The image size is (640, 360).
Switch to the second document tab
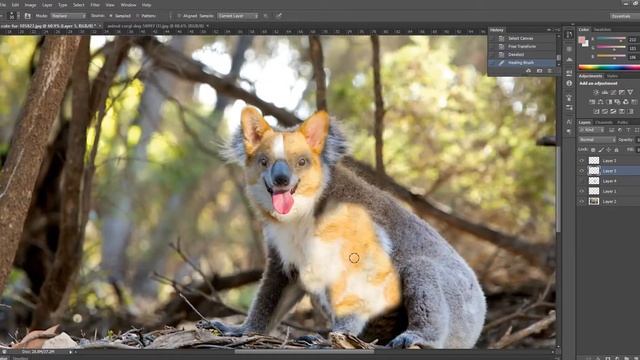158,26
